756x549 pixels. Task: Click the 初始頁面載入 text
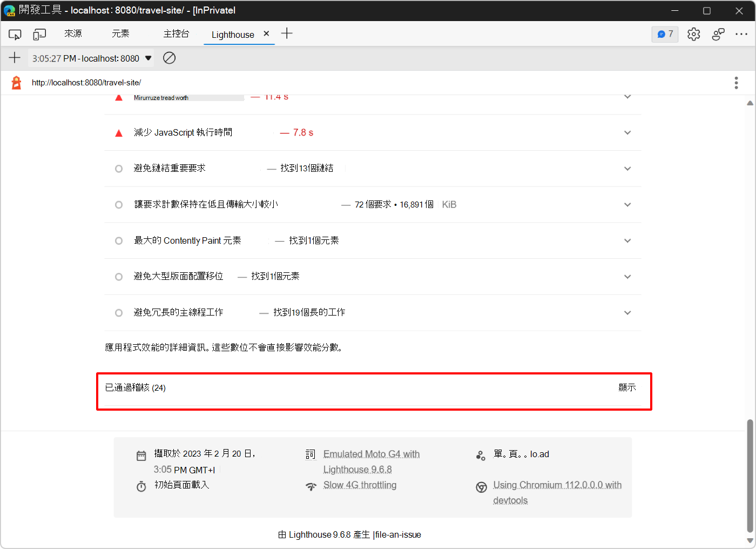pyautogui.click(x=181, y=485)
